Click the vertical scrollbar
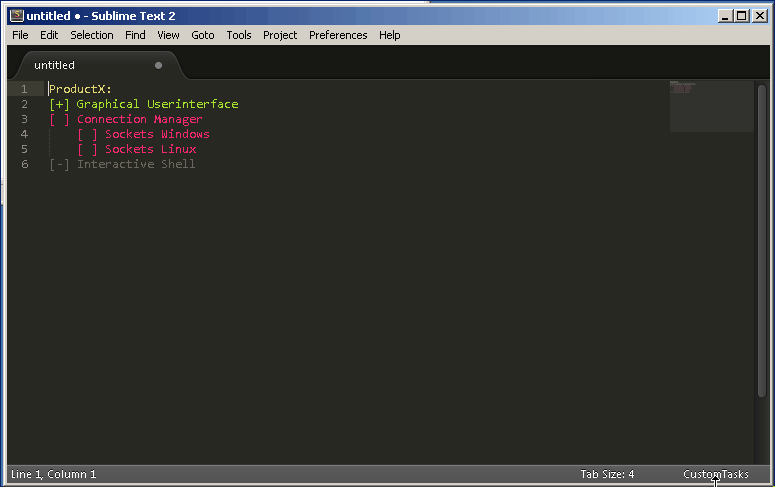Image resolution: width=775 pixels, height=487 pixels. pos(762,240)
